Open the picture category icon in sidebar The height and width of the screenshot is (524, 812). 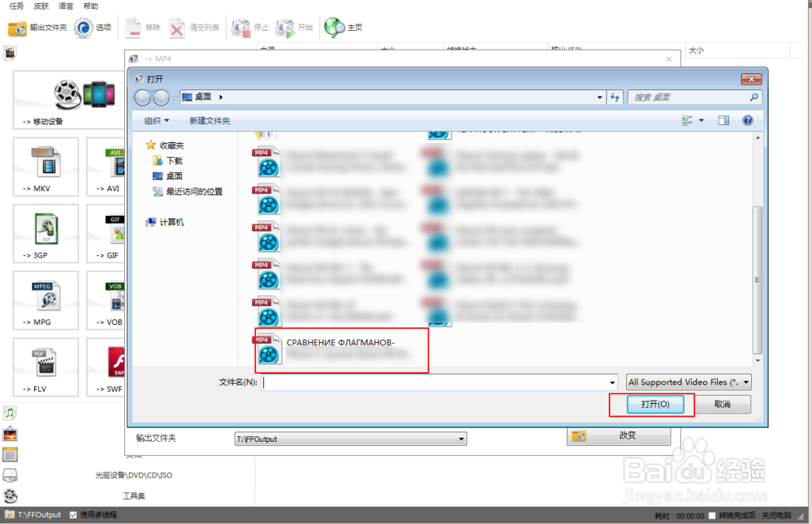pos(10,435)
